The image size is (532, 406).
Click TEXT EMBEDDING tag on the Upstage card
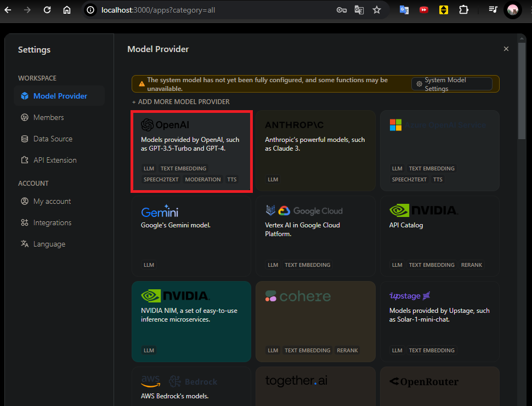[x=432, y=351]
